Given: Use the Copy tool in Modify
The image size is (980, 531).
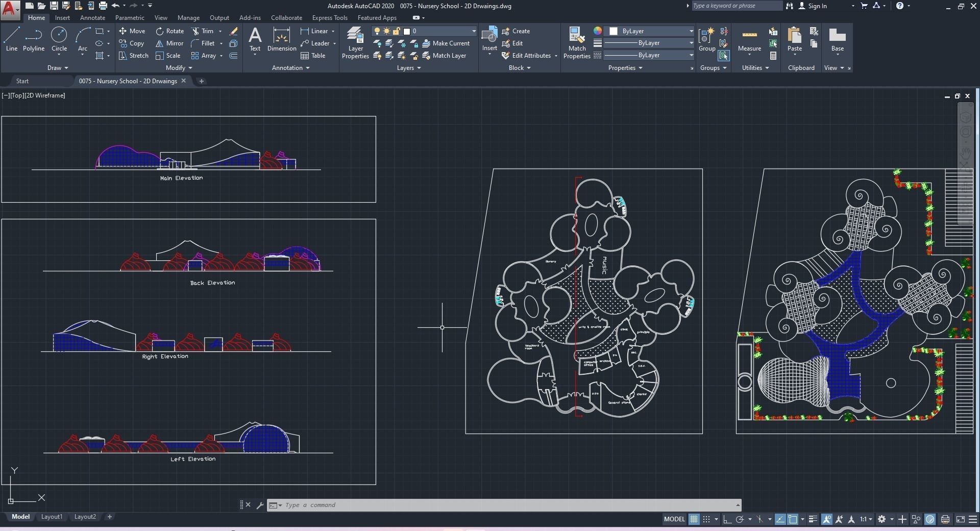Looking at the screenshot, I should (132, 43).
